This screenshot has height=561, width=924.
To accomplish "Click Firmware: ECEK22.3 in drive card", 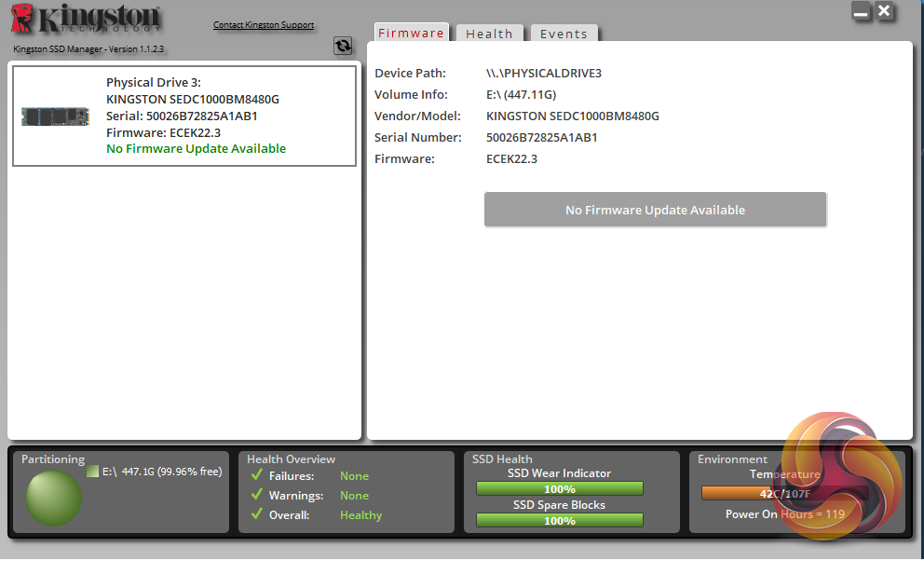I will (x=163, y=132).
